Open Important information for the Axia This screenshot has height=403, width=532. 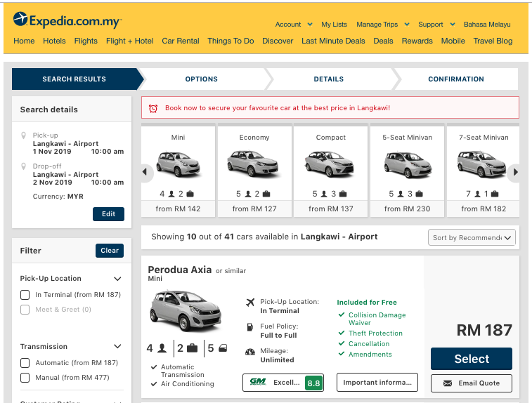tap(377, 383)
